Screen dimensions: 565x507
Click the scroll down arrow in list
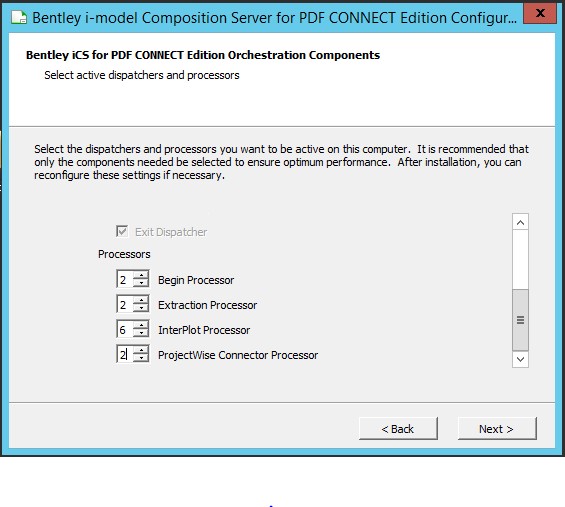tap(520, 359)
